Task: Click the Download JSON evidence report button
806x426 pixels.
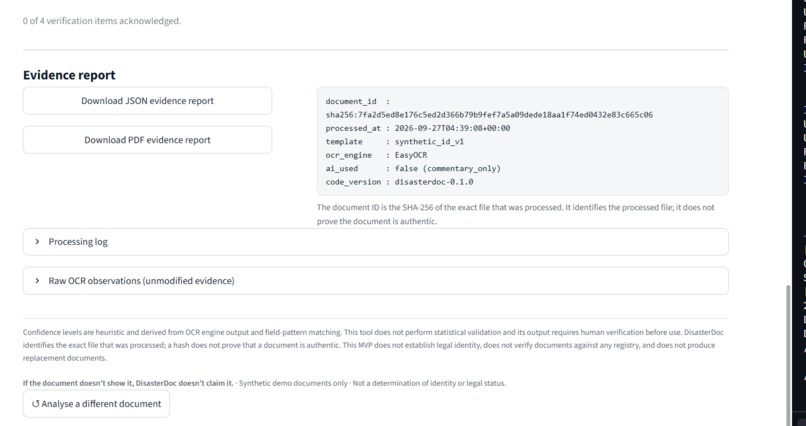Action: 148,101
